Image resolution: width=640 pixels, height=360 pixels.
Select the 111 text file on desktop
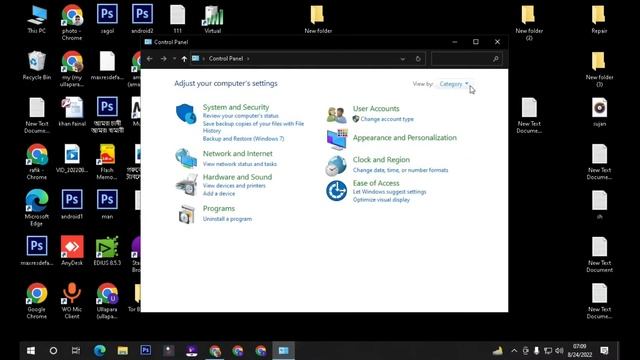(178, 20)
